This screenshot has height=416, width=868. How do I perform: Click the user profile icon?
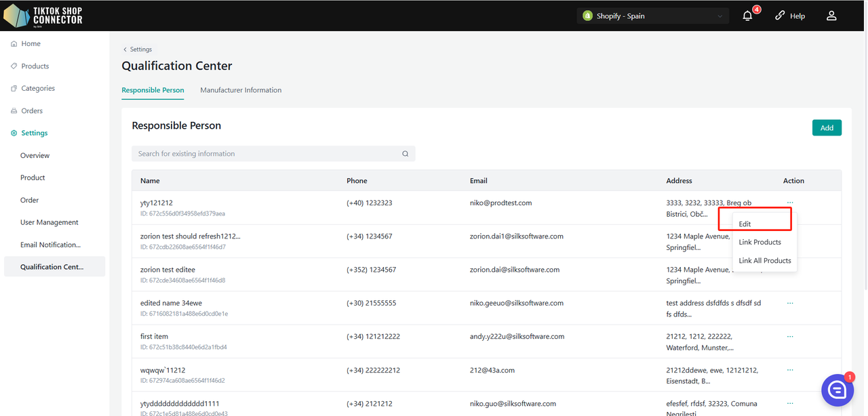click(831, 16)
